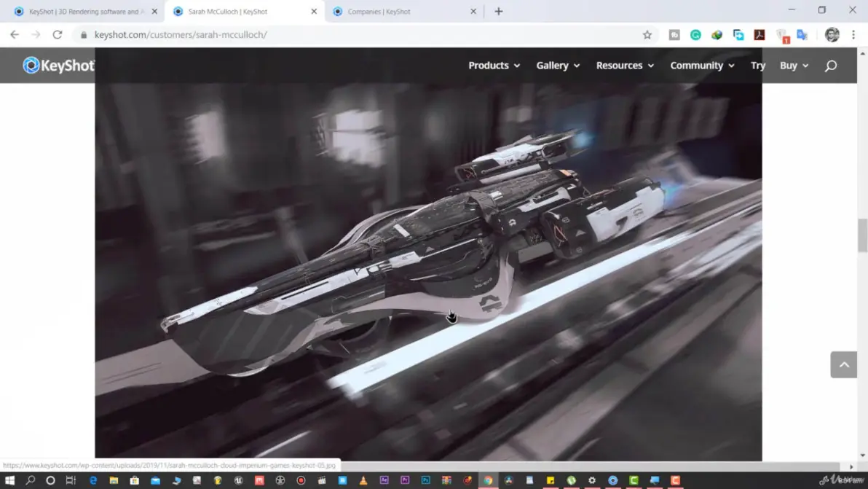Expand the Buy dropdown menu
This screenshot has height=489, width=868.
click(x=794, y=66)
